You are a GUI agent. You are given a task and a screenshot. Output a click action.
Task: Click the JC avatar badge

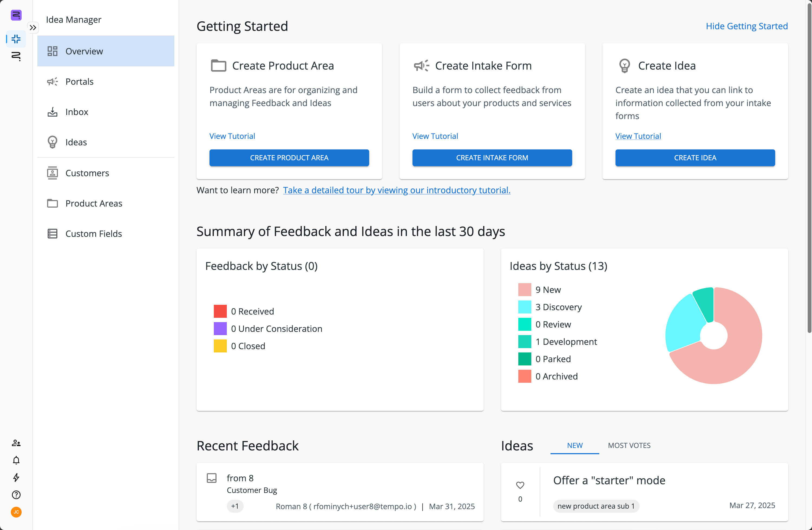16,512
